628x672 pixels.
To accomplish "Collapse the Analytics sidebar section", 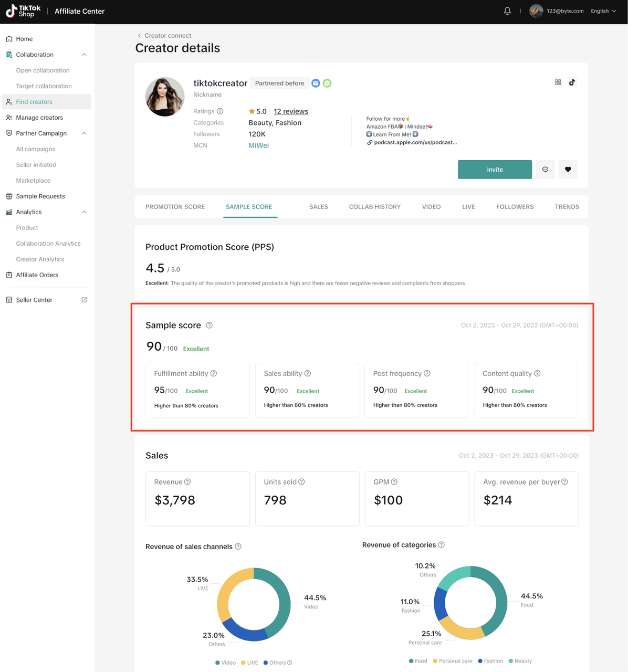I will coord(84,212).
